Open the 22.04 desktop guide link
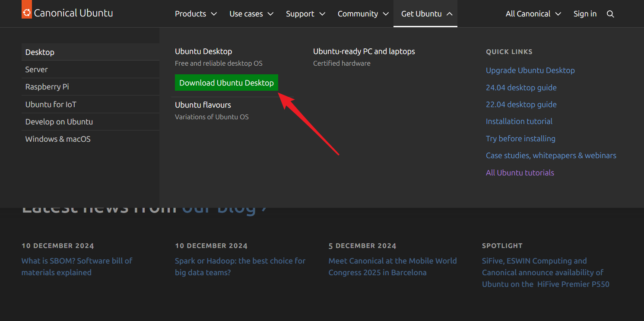This screenshot has width=644, height=321. tap(521, 105)
